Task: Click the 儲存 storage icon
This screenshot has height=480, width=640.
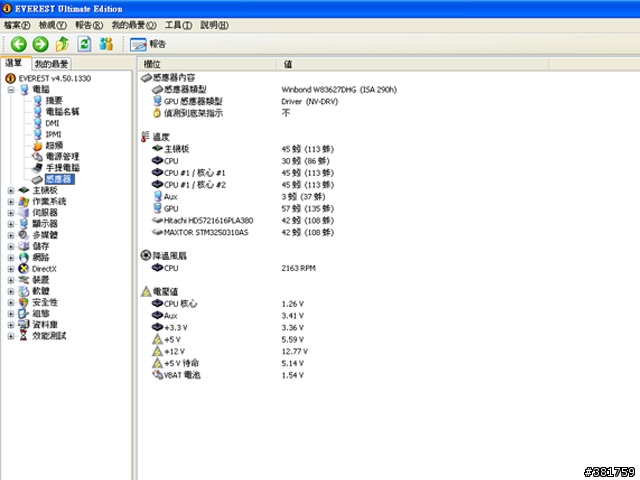Action: pyautogui.click(x=24, y=246)
